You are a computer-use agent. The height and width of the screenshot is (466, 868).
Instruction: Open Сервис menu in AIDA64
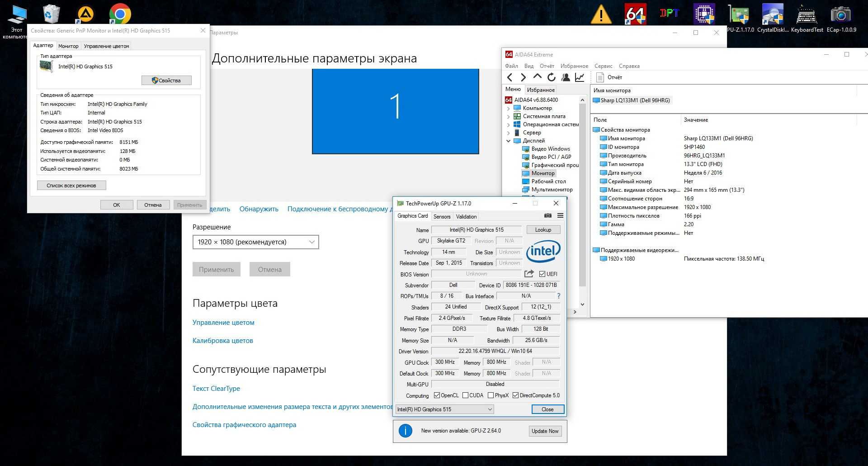click(x=603, y=66)
